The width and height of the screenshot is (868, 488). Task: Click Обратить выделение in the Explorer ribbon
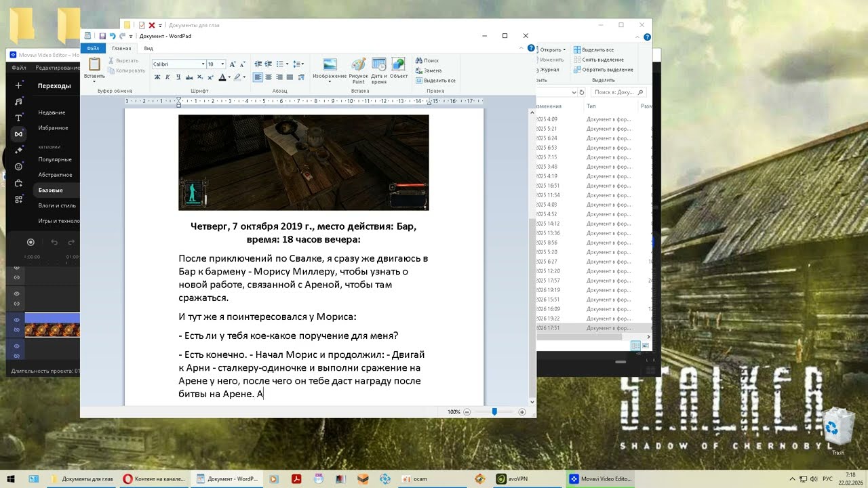click(604, 70)
